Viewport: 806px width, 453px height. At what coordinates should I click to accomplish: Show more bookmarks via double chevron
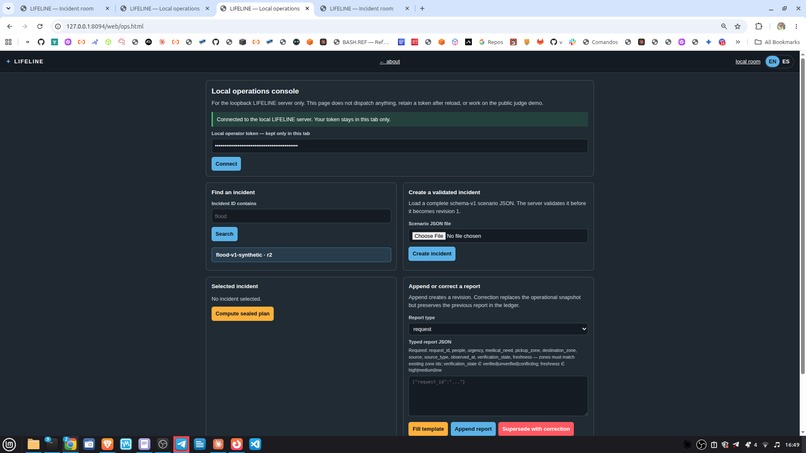pyautogui.click(x=738, y=42)
